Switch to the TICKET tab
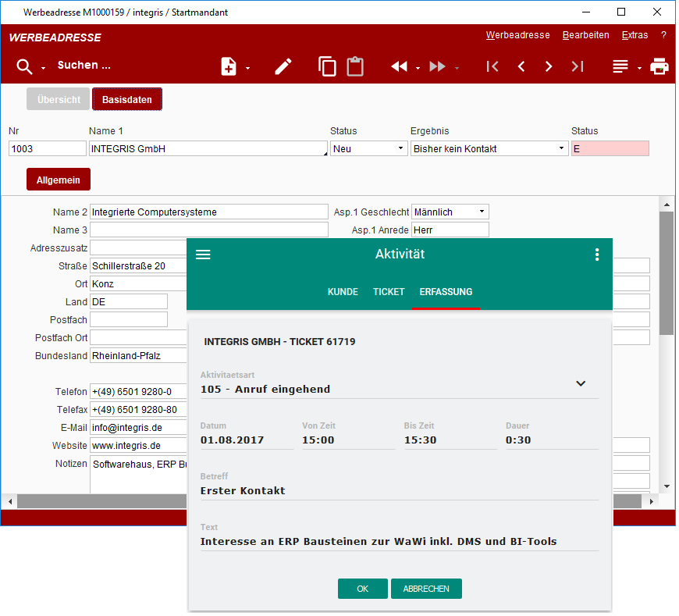679x616 pixels. (389, 293)
